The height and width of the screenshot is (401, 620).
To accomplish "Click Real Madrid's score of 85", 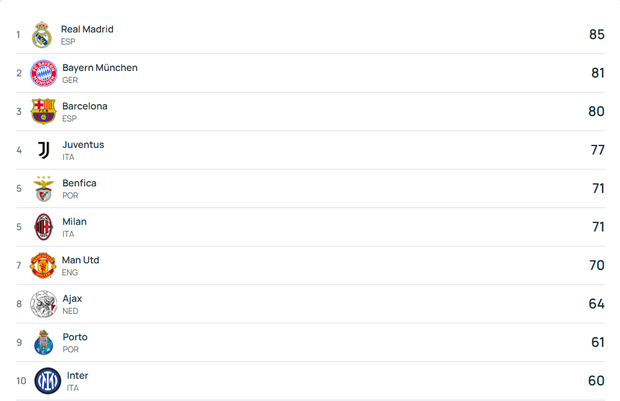I will tap(596, 35).
